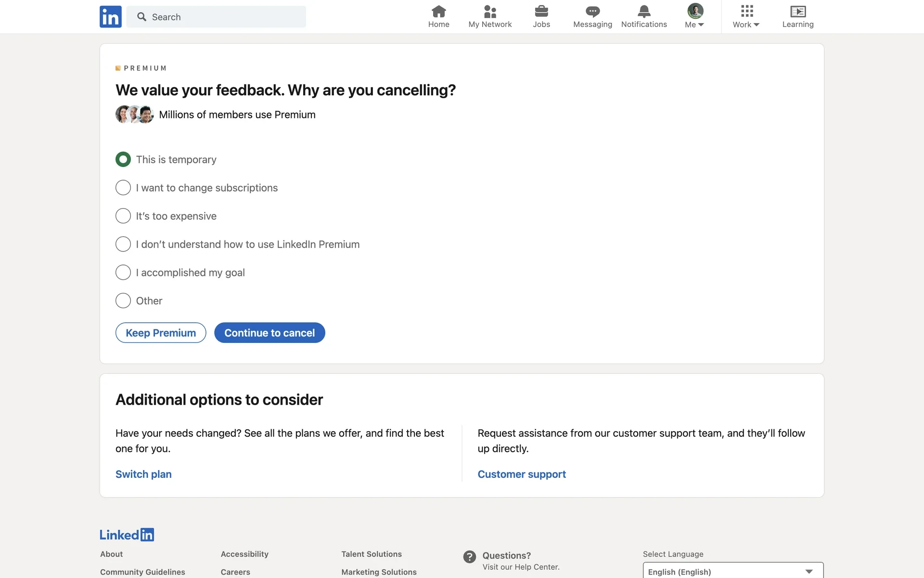This screenshot has width=924, height=578.
Task: Open the Talent Solutions footer link
Action: (372, 554)
